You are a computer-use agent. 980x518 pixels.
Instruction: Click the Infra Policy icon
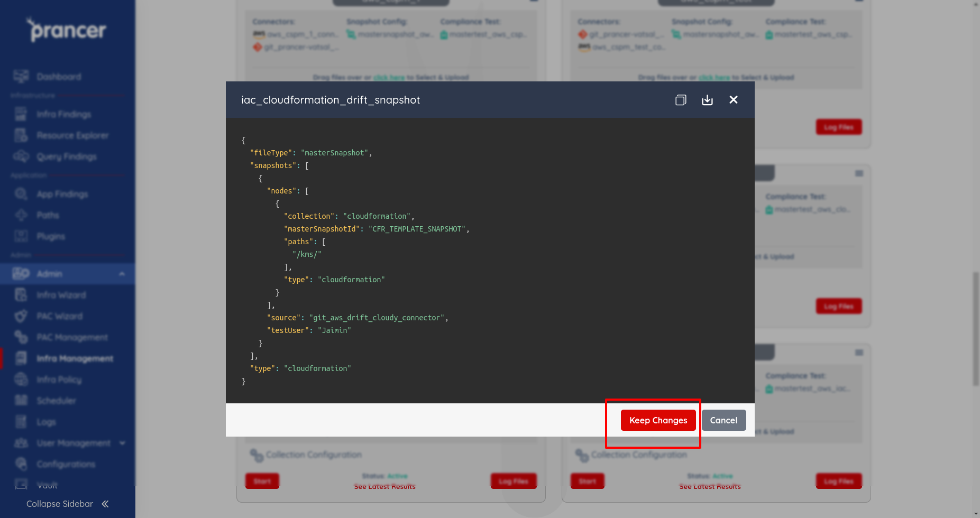(21, 379)
